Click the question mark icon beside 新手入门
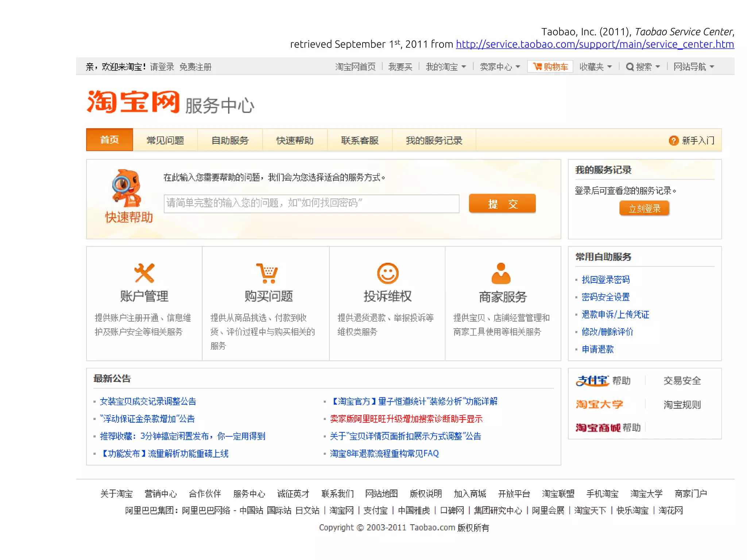 [673, 140]
